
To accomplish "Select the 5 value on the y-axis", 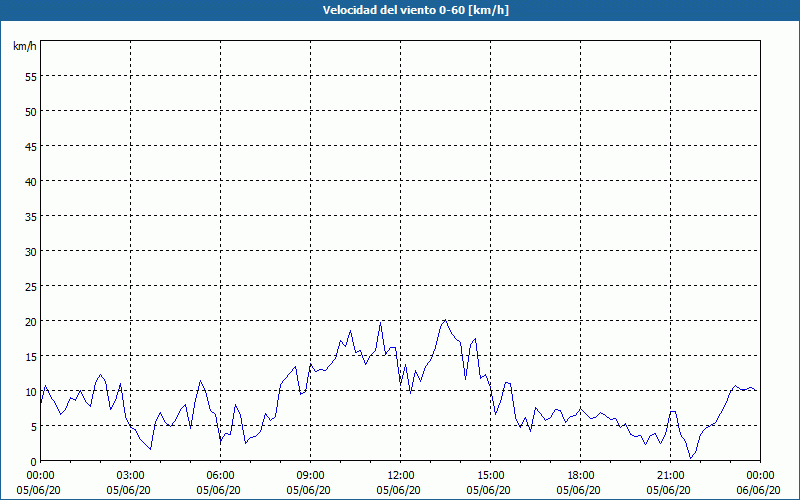I will click(x=34, y=427).
